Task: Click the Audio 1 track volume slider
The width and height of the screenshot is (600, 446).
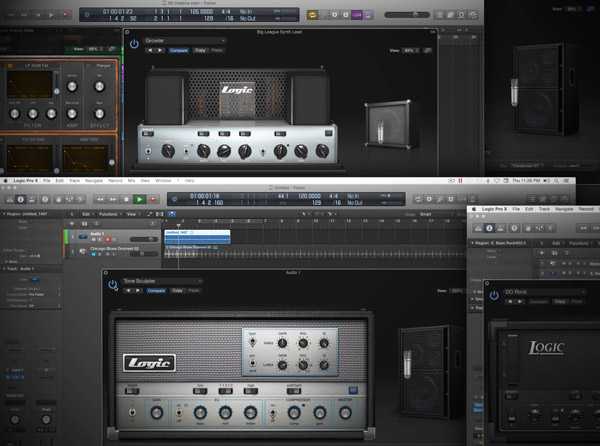Action: click(144, 239)
